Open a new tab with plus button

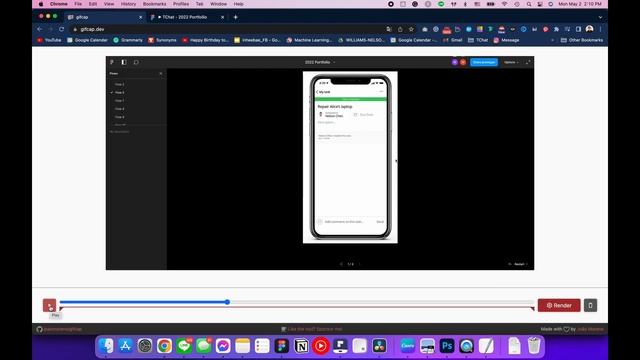coord(236,17)
